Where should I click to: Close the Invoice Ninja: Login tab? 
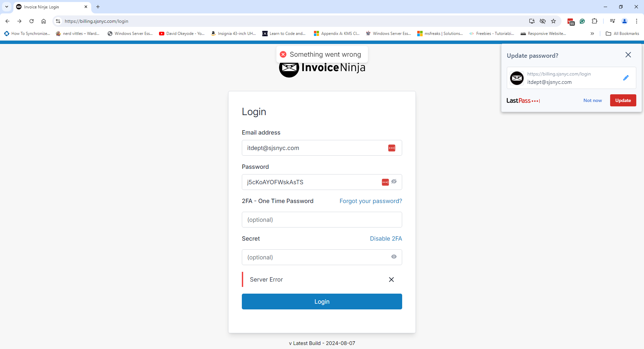(x=86, y=7)
